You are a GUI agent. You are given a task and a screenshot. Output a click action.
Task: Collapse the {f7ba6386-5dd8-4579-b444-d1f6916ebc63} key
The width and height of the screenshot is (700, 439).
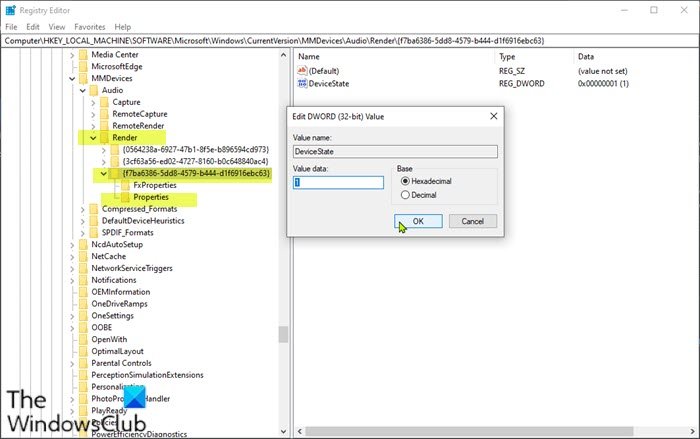pos(104,174)
